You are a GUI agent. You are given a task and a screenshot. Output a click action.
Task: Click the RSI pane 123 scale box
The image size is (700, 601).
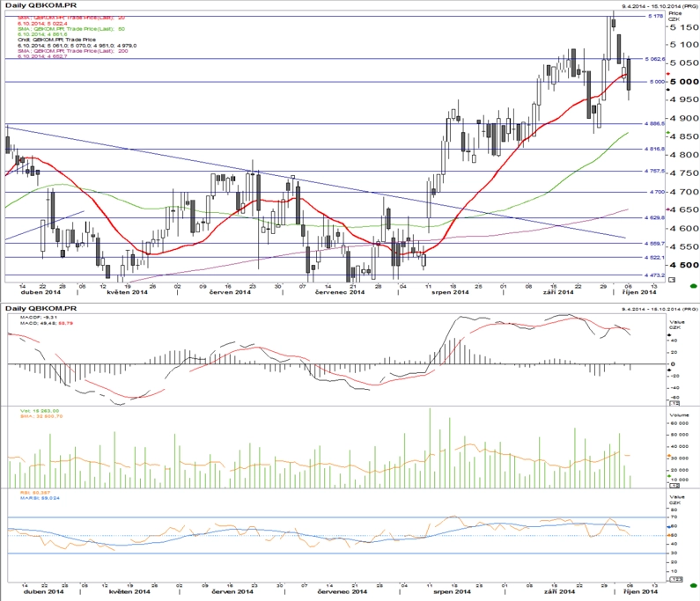coord(675,579)
